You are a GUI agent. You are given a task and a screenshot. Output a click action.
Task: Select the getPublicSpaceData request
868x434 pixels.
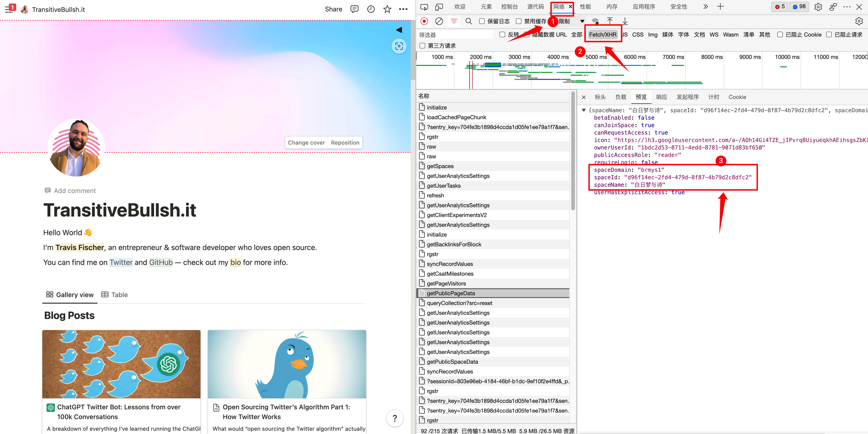tap(493, 362)
